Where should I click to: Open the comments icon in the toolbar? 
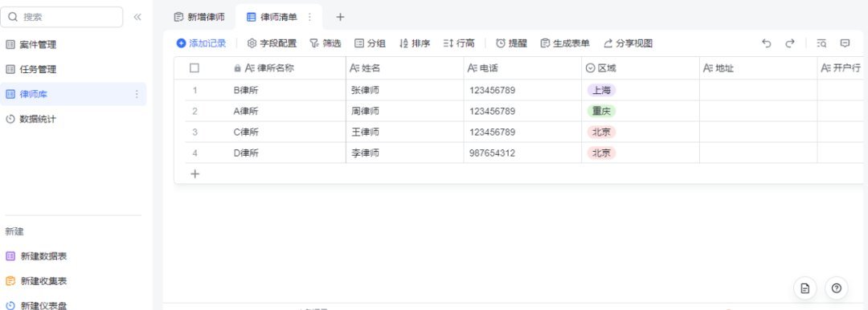[x=845, y=43]
